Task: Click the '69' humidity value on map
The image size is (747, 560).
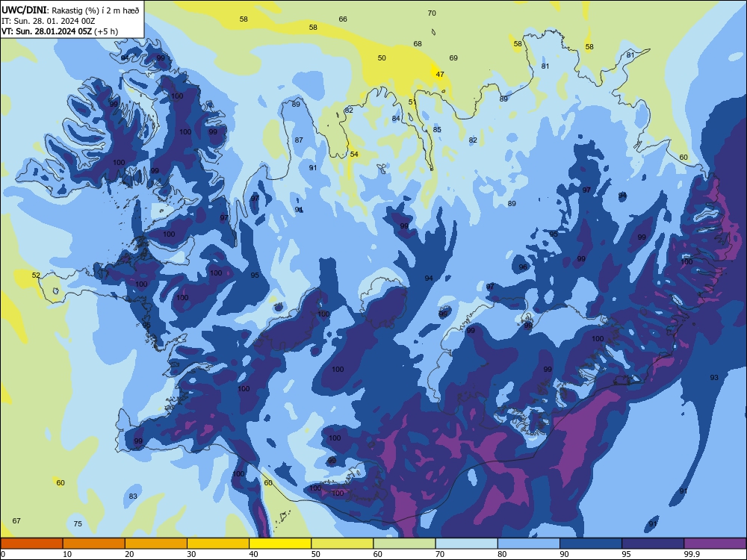Action: pyautogui.click(x=453, y=58)
